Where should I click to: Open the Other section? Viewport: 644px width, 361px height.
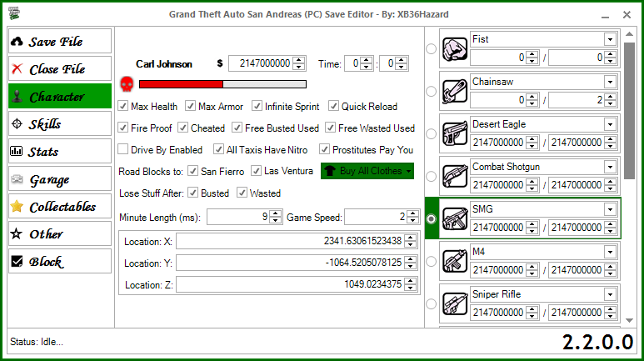(60, 233)
